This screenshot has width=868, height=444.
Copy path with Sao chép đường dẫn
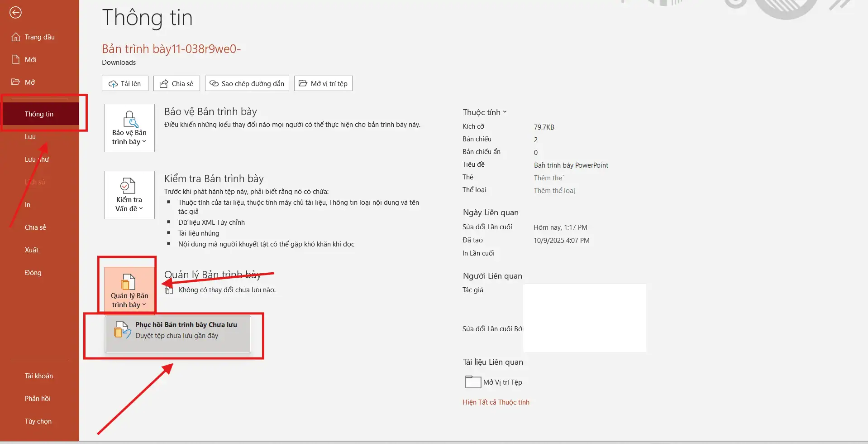pyautogui.click(x=247, y=84)
